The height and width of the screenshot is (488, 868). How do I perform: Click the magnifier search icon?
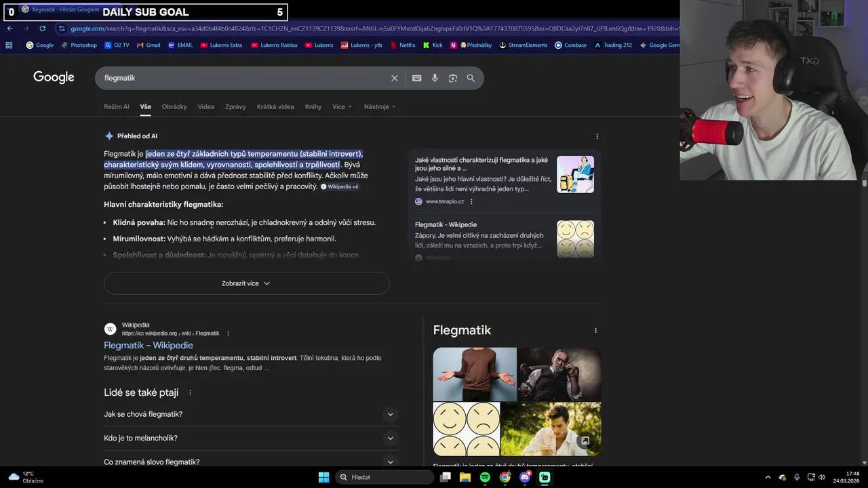471,78
